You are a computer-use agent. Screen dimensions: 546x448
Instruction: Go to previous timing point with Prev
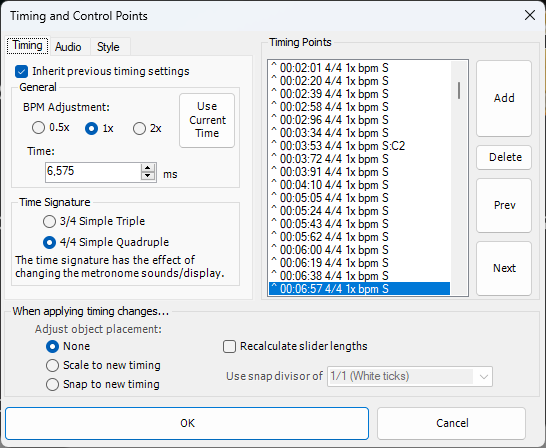504,205
